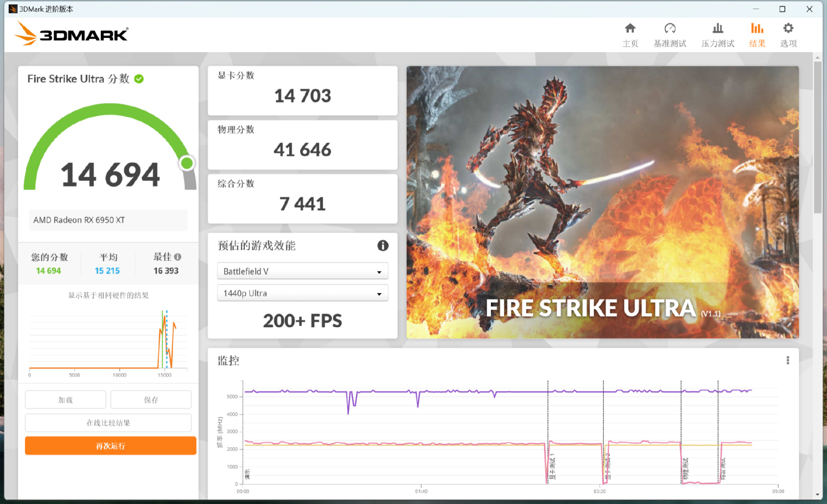
Task: Click the average score 15 215
Action: [x=107, y=271]
